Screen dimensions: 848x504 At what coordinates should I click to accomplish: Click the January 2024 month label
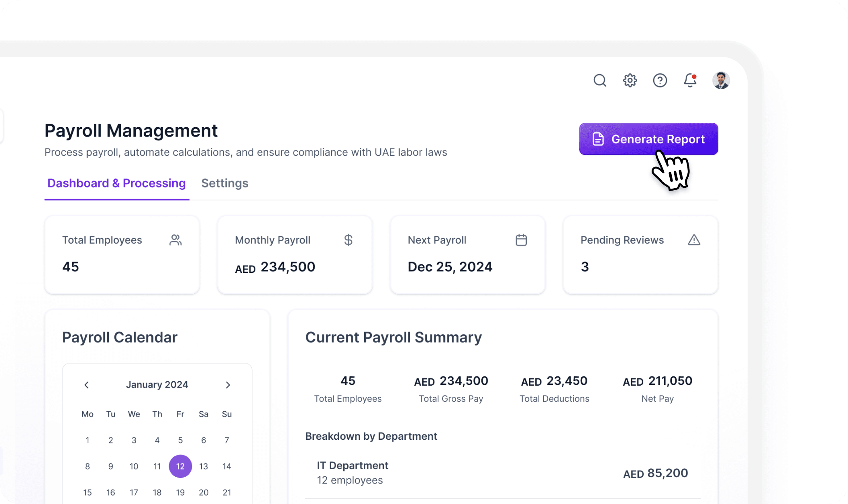tap(157, 385)
